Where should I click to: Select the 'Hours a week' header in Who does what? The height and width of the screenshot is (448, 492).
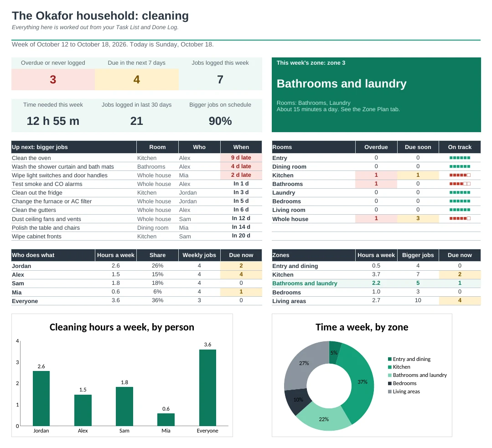(116, 255)
